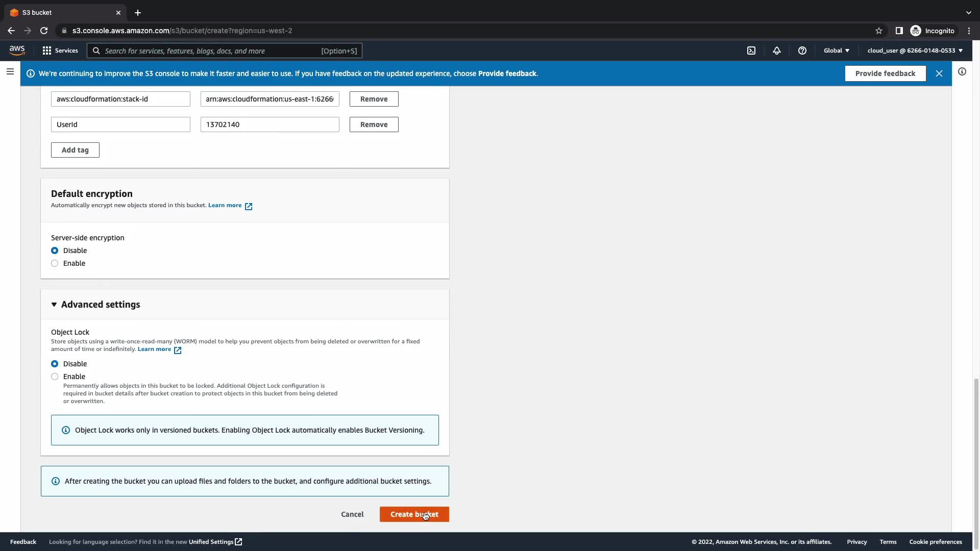Open the Global region dropdown
This screenshot has width=980, height=551.
click(836, 51)
